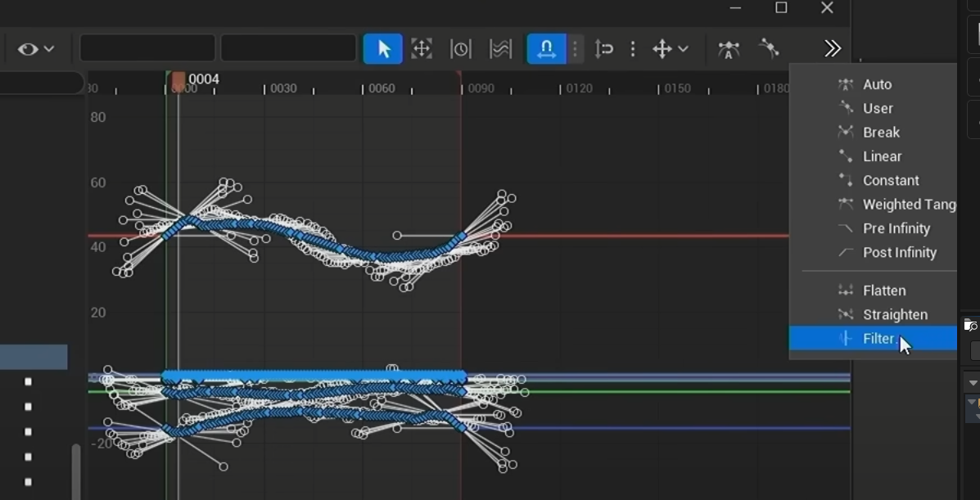
Task: Select the highlighted row in the curve list
Action: (x=34, y=357)
